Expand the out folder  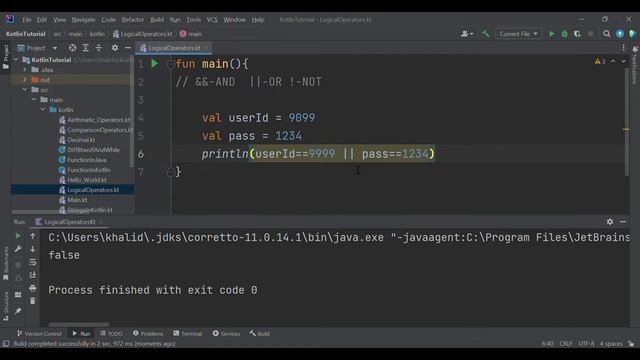25,80
